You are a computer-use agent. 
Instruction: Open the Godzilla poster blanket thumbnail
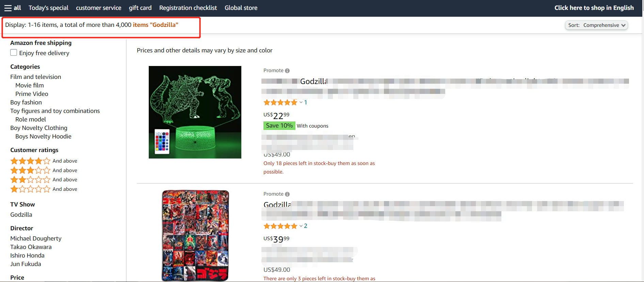(x=195, y=235)
